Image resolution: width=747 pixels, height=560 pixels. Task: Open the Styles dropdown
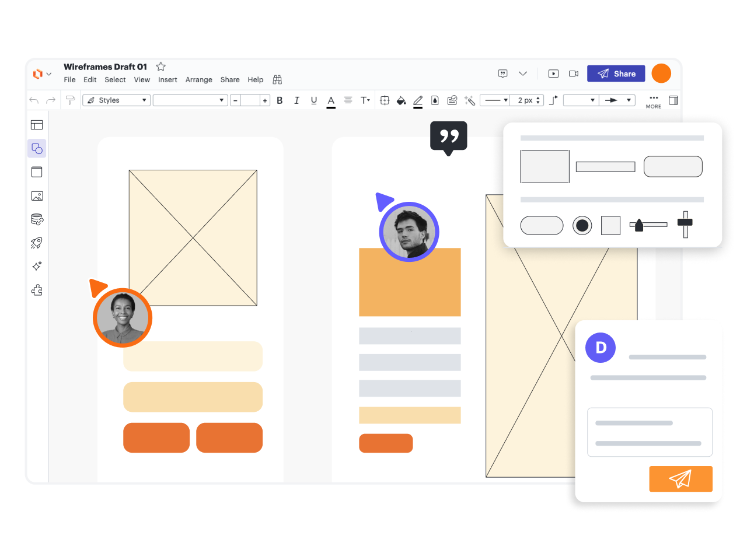(117, 100)
